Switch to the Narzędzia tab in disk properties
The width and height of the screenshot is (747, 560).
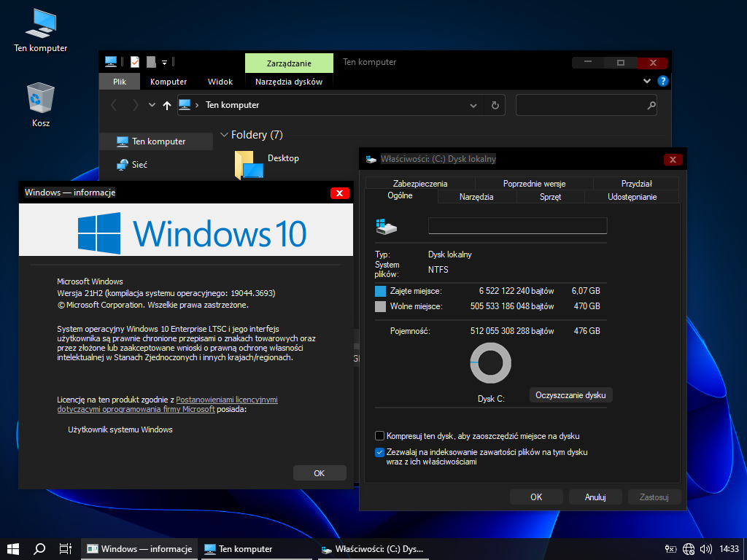point(476,197)
